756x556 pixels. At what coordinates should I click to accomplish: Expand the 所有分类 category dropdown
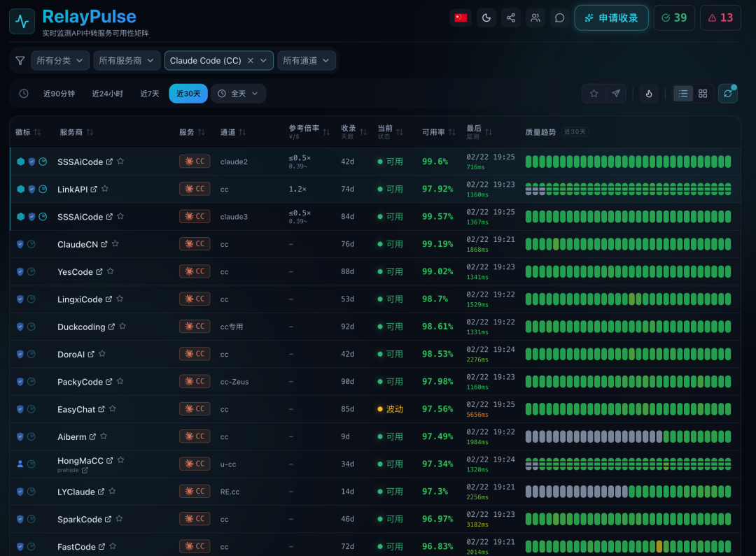[x=62, y=61]
